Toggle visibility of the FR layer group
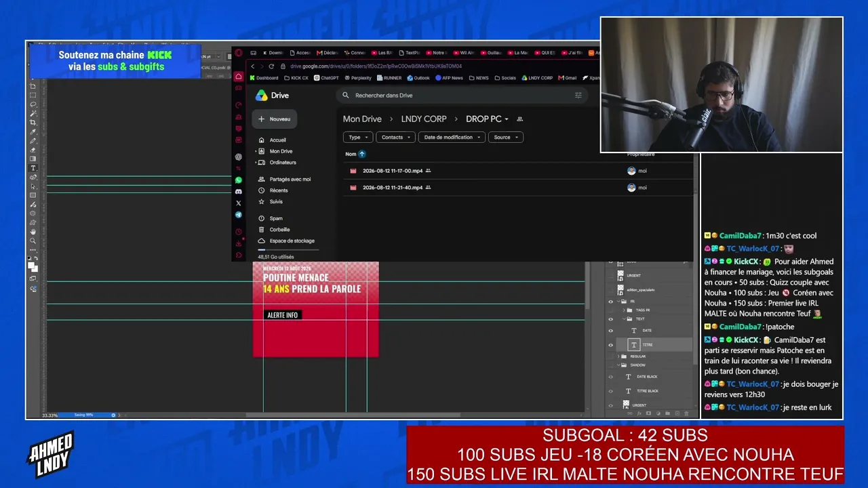Viewport: 868px width, 488px height. (x=610, y=302)
